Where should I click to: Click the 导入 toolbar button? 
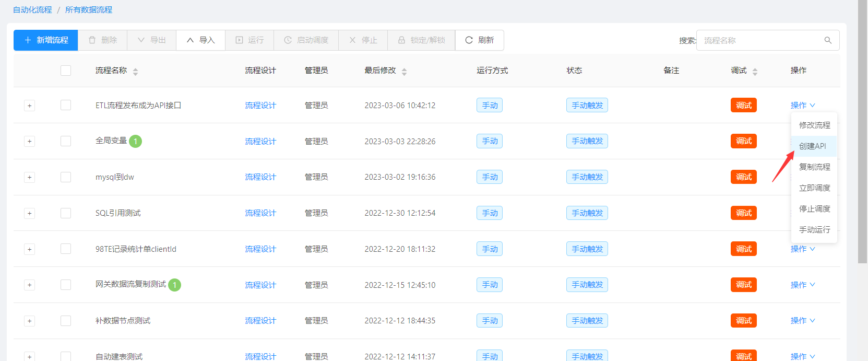(x=200, y=40)
